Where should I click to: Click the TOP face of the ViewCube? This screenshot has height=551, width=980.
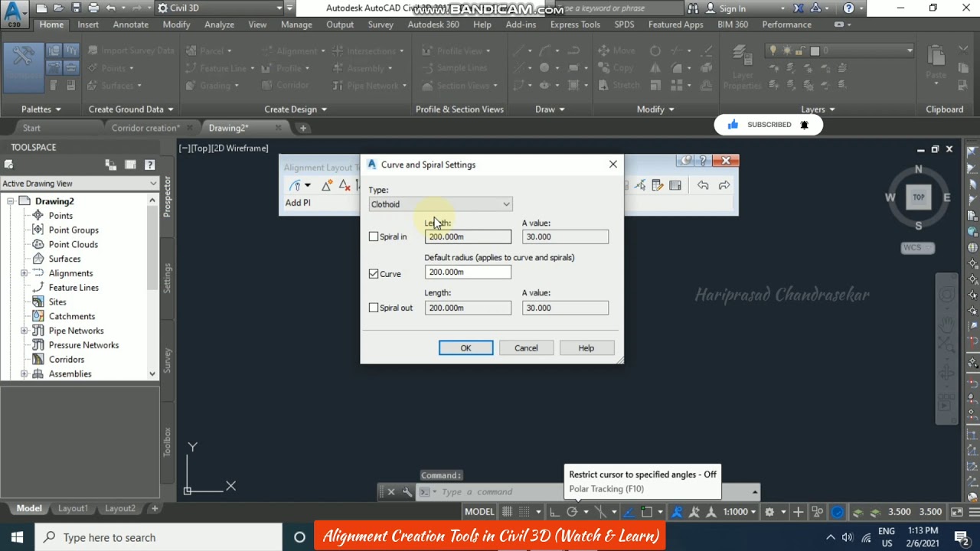coord(919,197)
